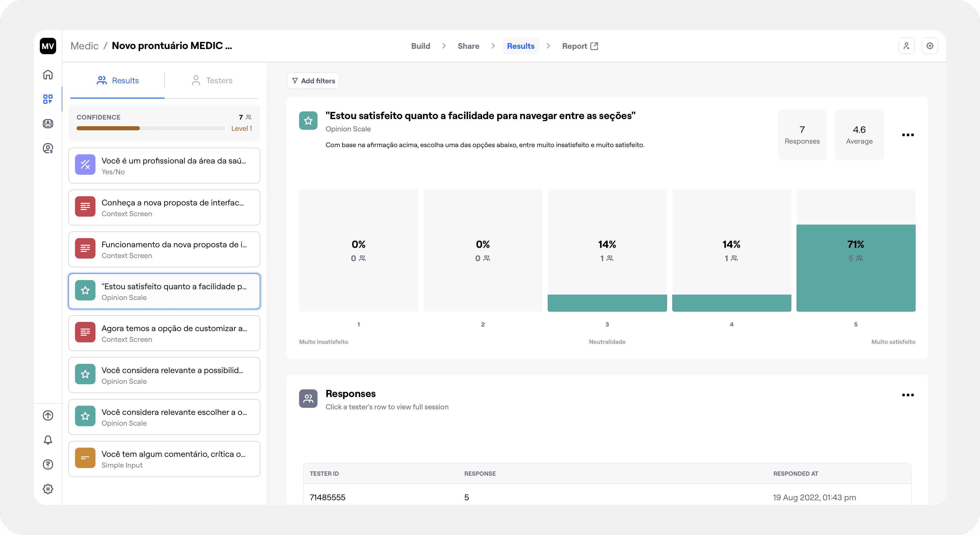
Task: Click the Confidence level progress bar
Action: 151,128
